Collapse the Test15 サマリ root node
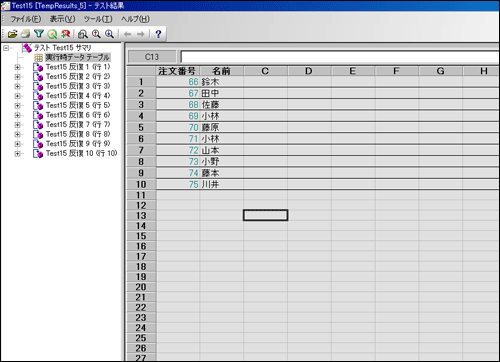500x362 pixels. [x=6, y=48]
